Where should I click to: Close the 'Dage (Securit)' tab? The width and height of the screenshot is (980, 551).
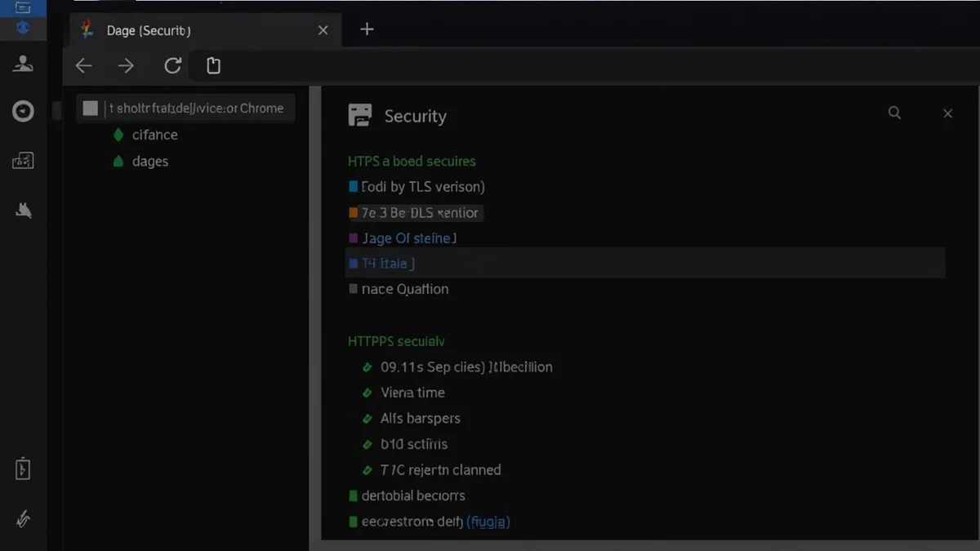(x=323, y=30)
